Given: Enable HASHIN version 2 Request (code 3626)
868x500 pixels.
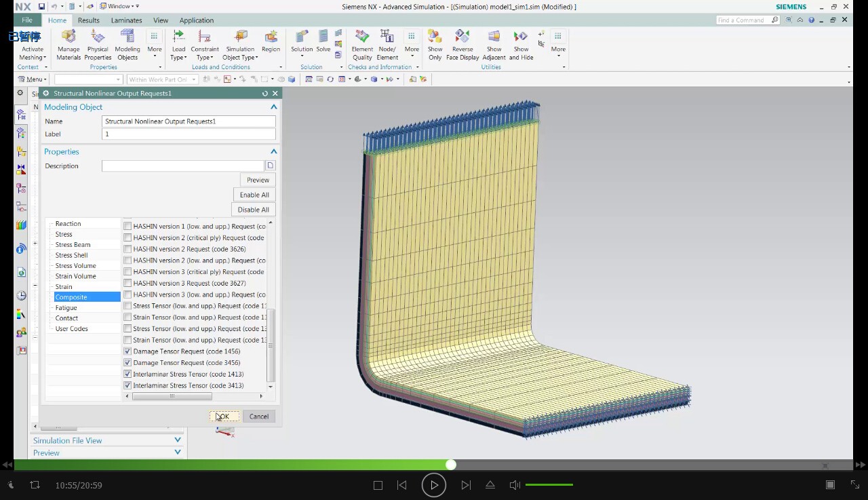Looking at the screenshot, I should click(127, 249).
